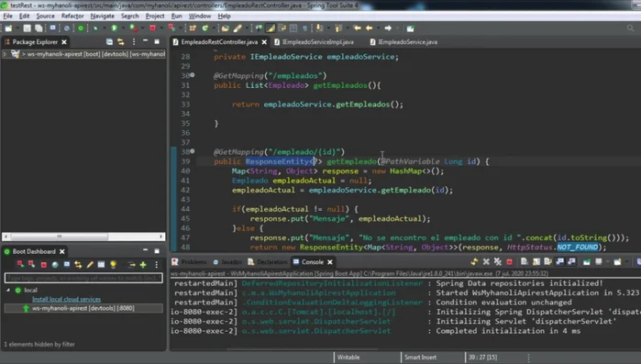Click the debug restart icon in Boot Dashboard
641x364 pixels.
click(x=31, y=264)
